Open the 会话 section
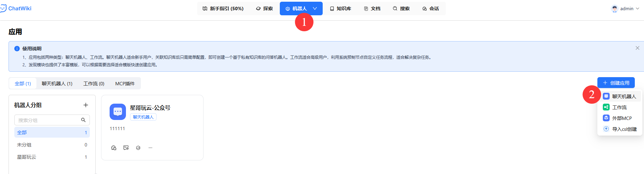The height and width of the screenshot is (174, 644). (x=431, y=8)
